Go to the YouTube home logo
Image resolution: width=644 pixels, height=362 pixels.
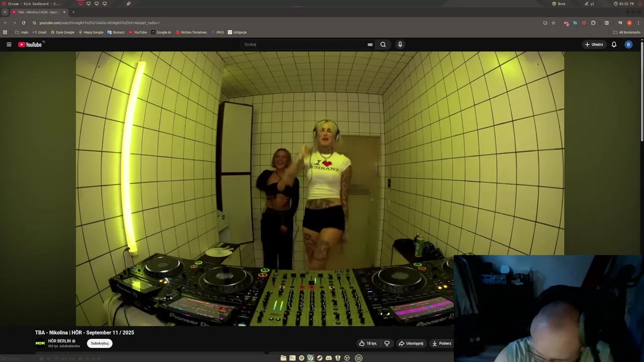pos(30,44)
